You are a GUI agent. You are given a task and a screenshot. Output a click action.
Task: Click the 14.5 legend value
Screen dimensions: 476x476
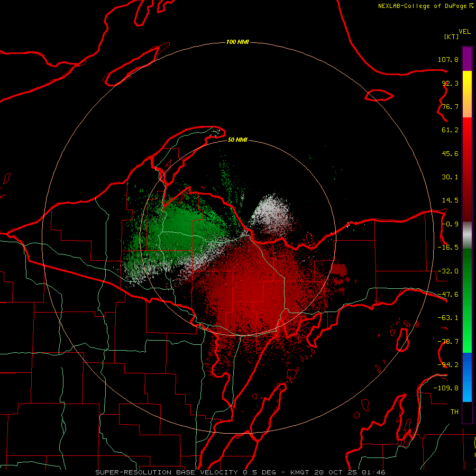[450, 200]
